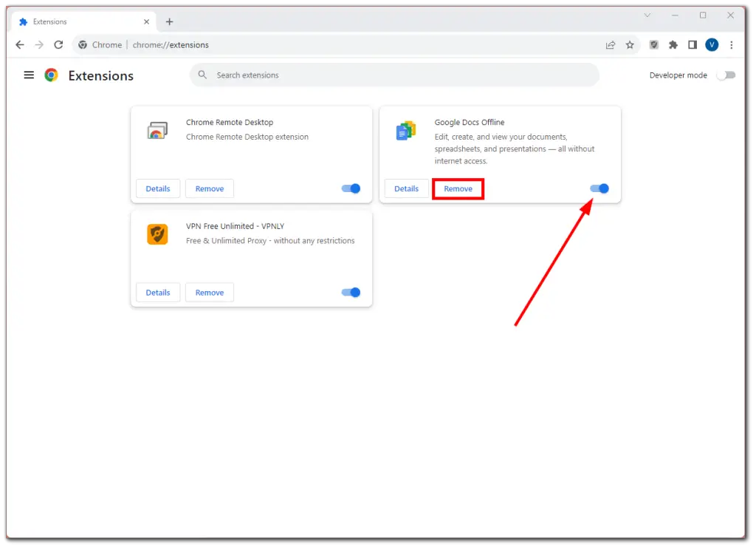View Details of Chrome Remote Desktop

157,188
